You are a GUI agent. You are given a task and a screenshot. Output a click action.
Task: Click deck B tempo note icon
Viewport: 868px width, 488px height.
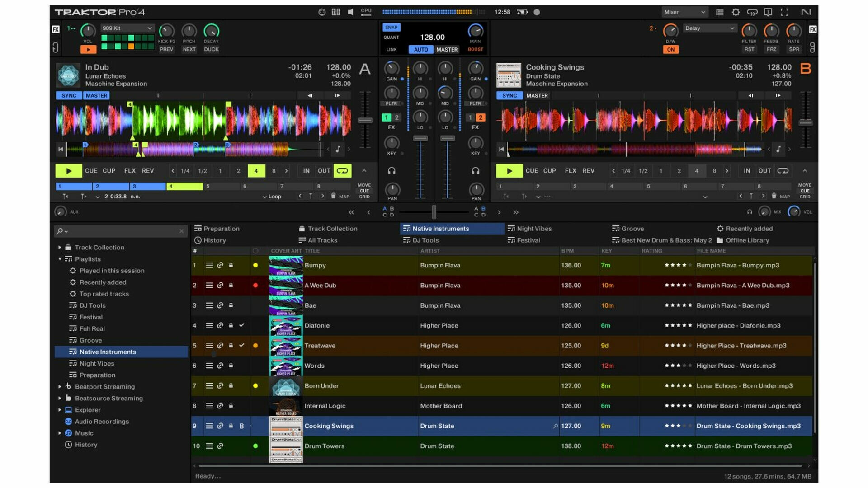click(x=778, y=149)
